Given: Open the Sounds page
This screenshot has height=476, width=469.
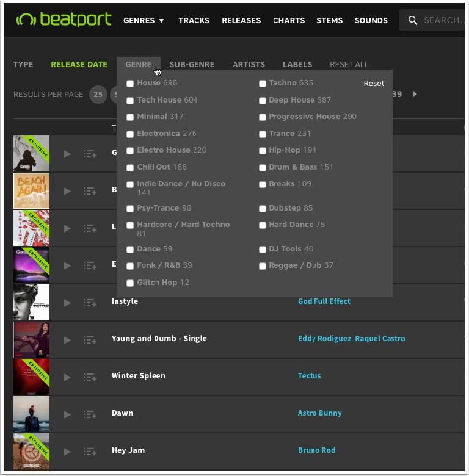Looking at the screenshot, I should pos(371,20).
